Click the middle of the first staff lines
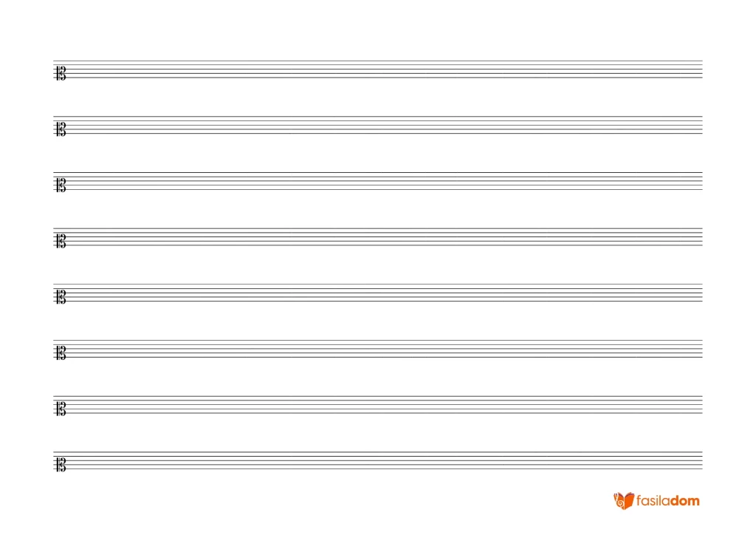This screenshot has width=756, height=535. [x=378, y=69]
